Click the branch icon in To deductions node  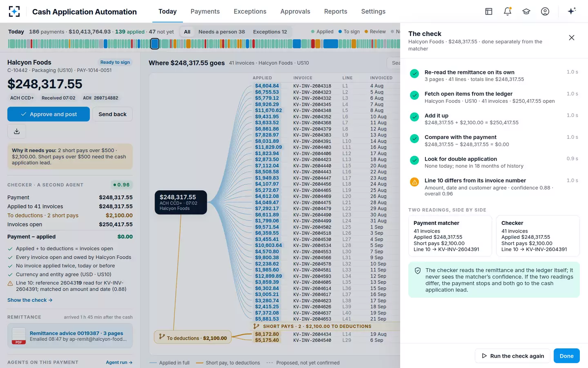[162, 337]
